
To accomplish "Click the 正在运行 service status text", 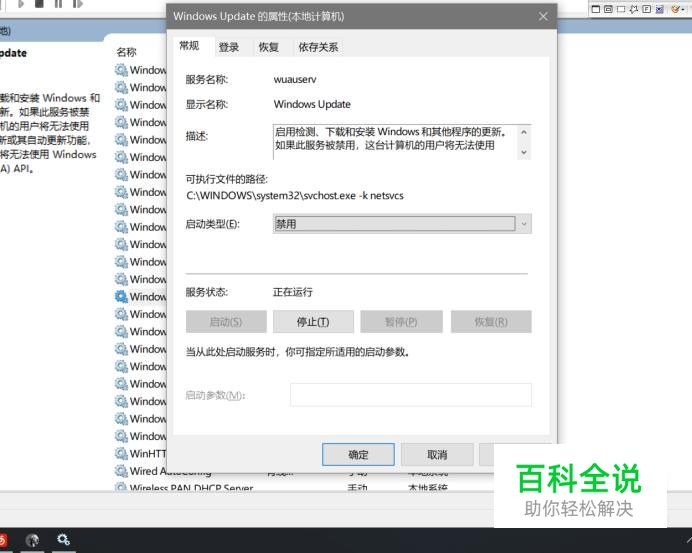I will [293, 292].
